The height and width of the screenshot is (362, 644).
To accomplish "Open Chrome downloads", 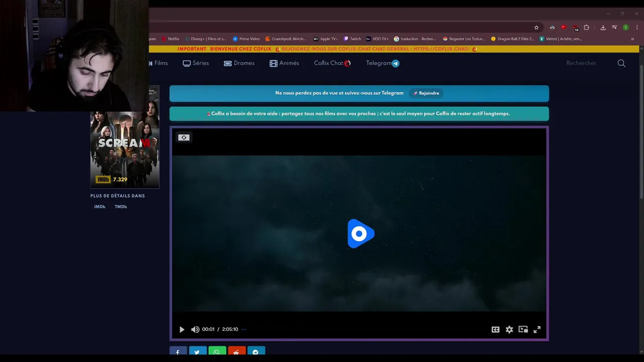I will point(603,28).
